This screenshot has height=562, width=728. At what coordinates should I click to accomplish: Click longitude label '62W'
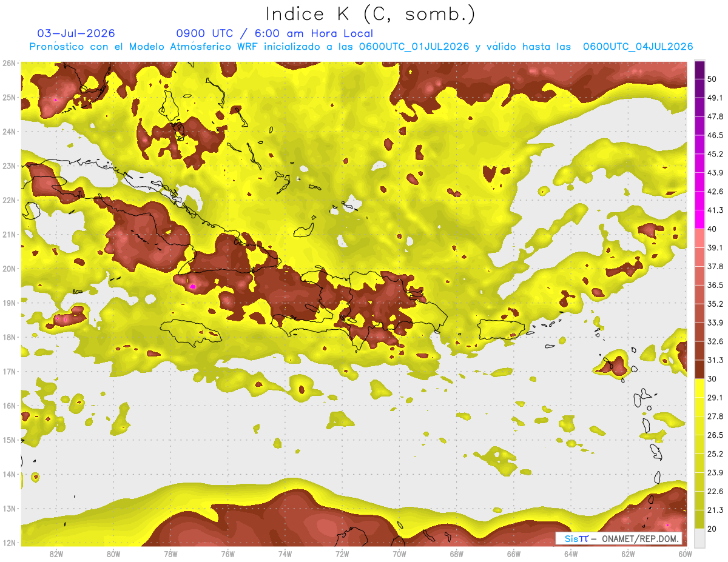628,554
